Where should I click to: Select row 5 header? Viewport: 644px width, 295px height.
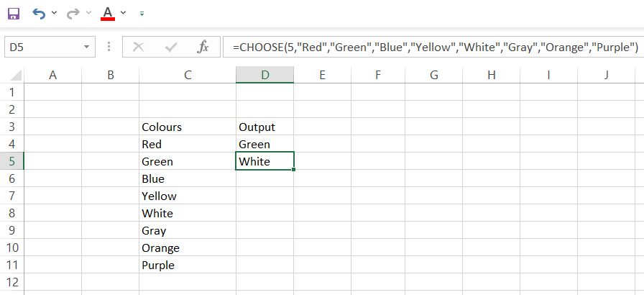[x=11, y=161]
